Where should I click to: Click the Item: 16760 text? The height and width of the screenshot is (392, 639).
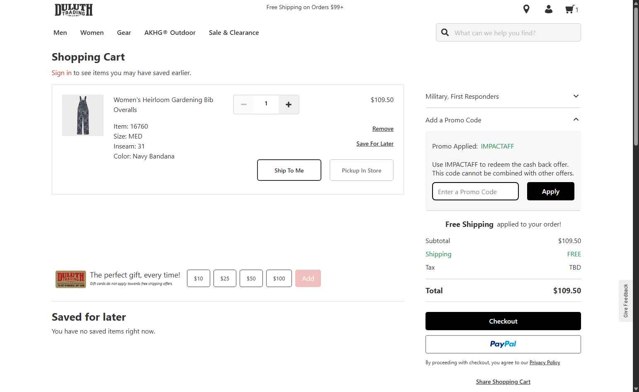click(131, 126)
